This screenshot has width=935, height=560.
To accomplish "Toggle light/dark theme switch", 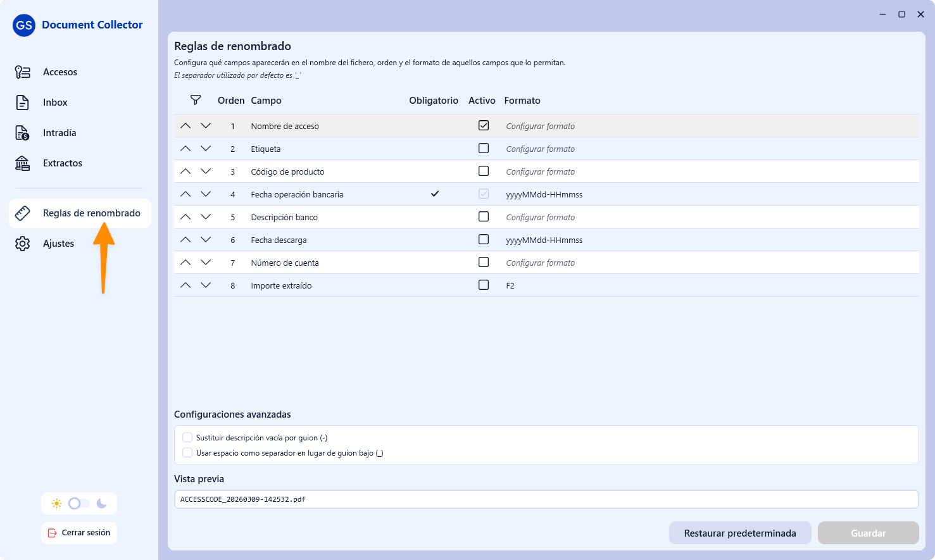I will click(x=79, y=504).
